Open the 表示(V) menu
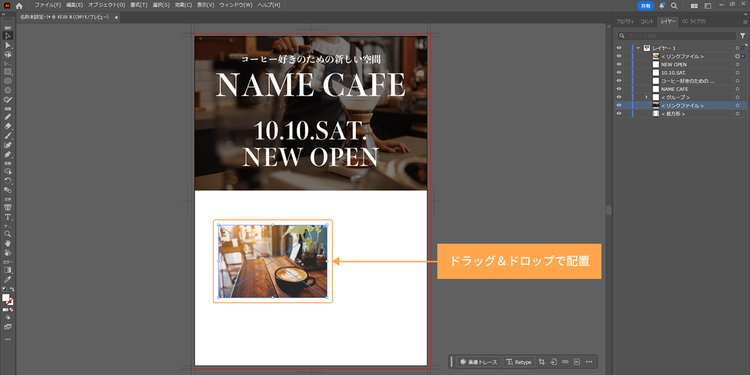 click(206, 5)
